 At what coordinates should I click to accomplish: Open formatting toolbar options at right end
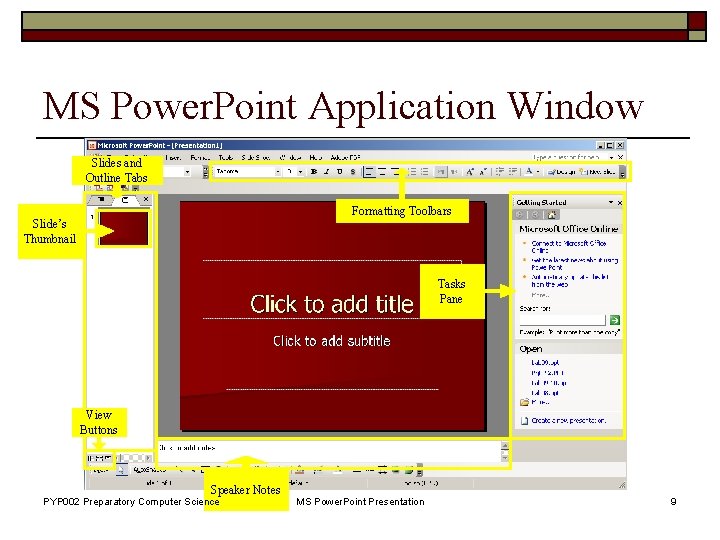coord(622,173)
